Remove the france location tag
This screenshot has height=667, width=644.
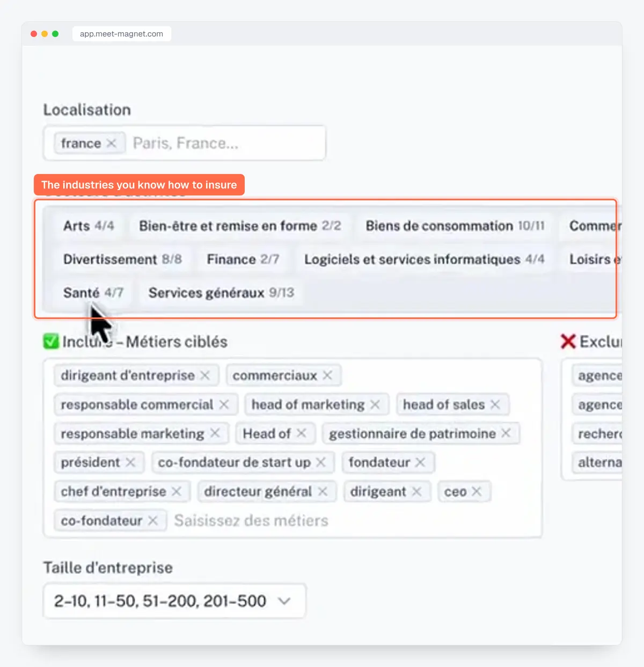[111, 143]
